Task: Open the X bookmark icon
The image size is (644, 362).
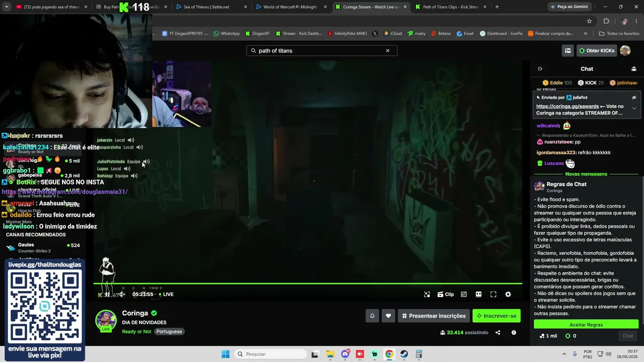Action: 375,34
